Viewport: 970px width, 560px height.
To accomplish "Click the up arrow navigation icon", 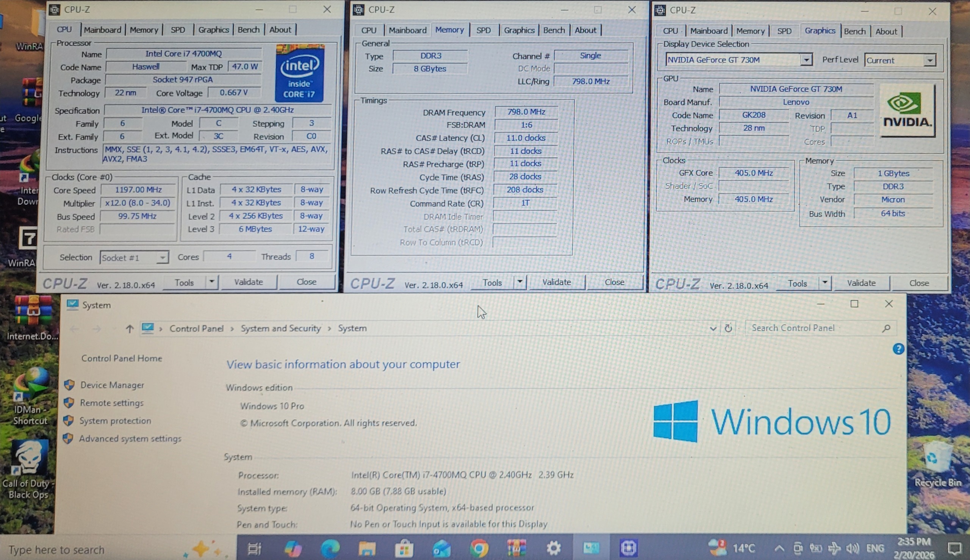I will coord(130,328).
